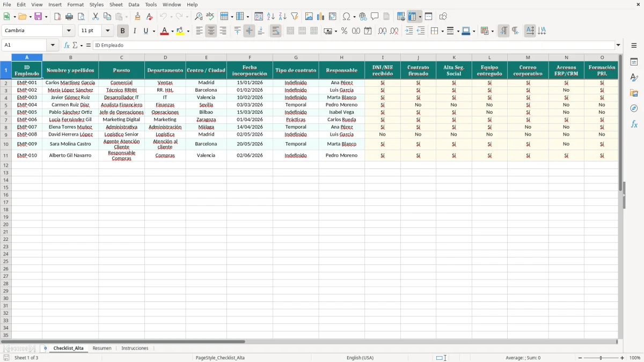Select column header F
Screen dimensions: 644x362
[250, 57]
